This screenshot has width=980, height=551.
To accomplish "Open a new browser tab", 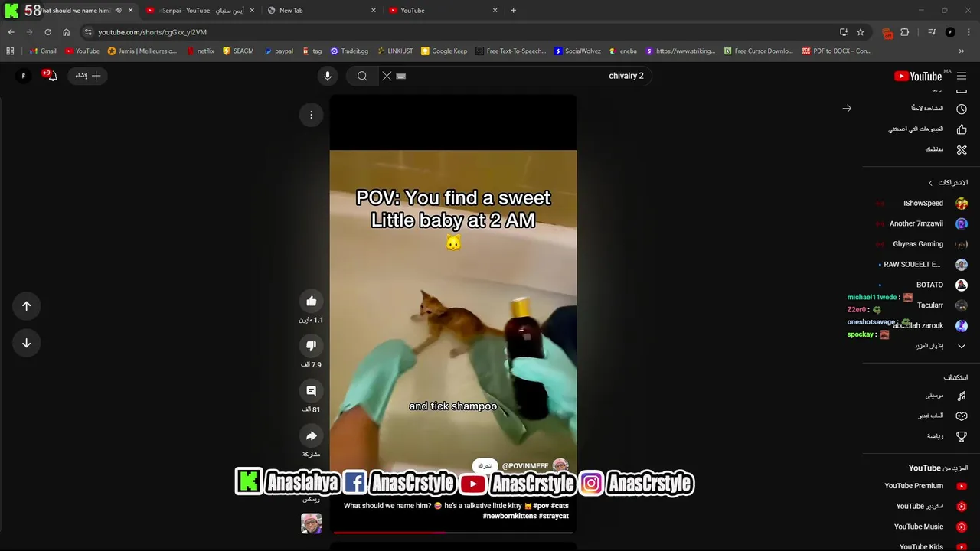I will 513,10.
